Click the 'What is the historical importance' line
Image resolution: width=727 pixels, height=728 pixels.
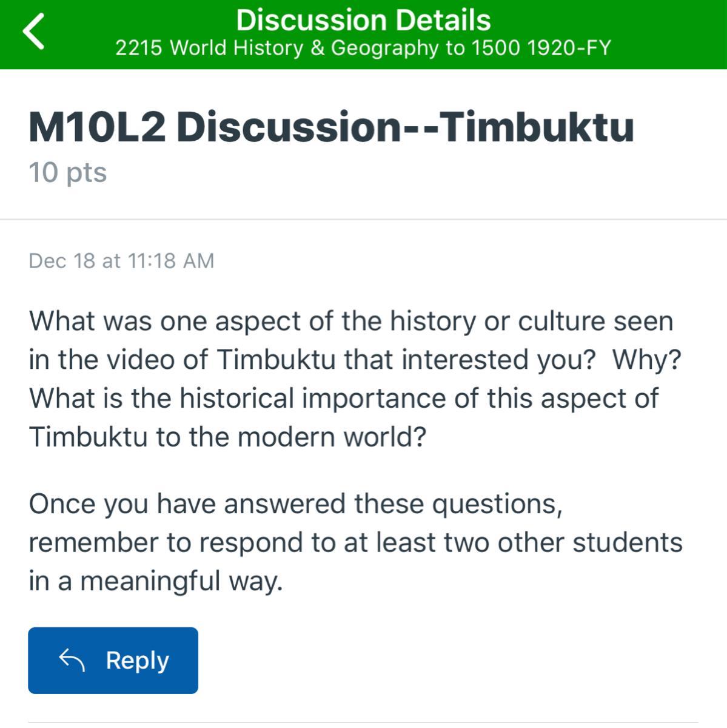click(x=343, y=399)
